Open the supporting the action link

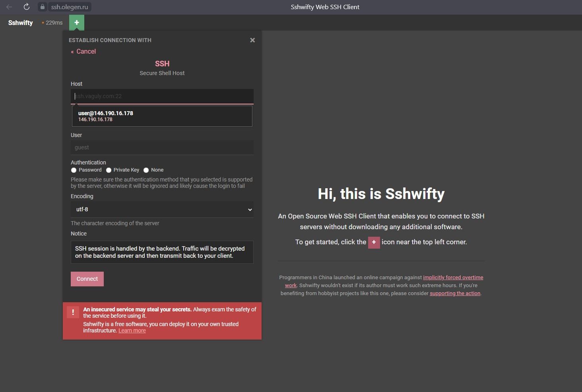[x=455, y=293]
